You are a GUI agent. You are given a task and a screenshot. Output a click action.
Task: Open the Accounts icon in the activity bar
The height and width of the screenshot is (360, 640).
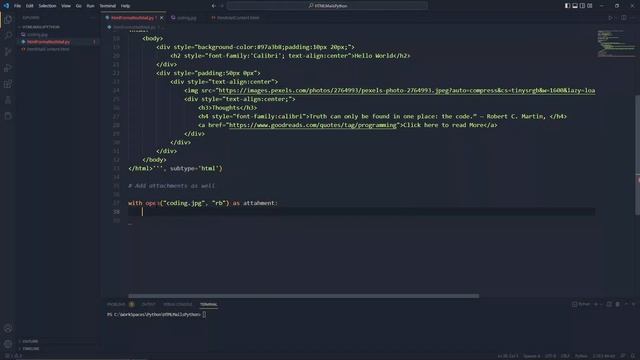coord(8,328)
